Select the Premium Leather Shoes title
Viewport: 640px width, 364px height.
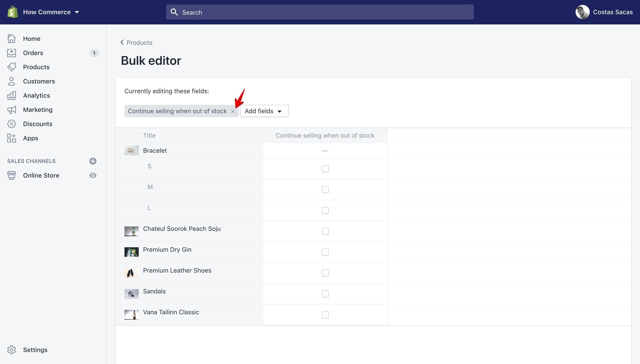point(177,271)
